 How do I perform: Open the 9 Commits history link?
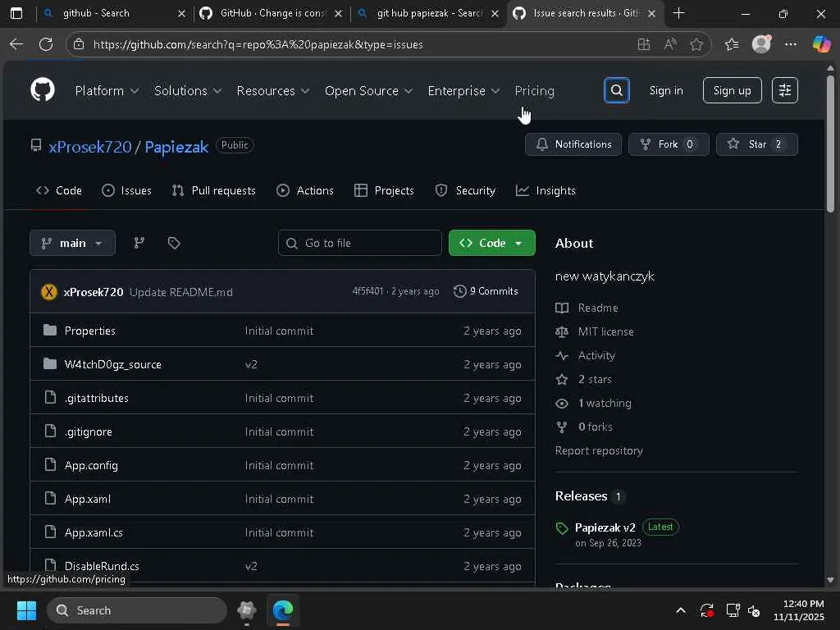point(486,291)
